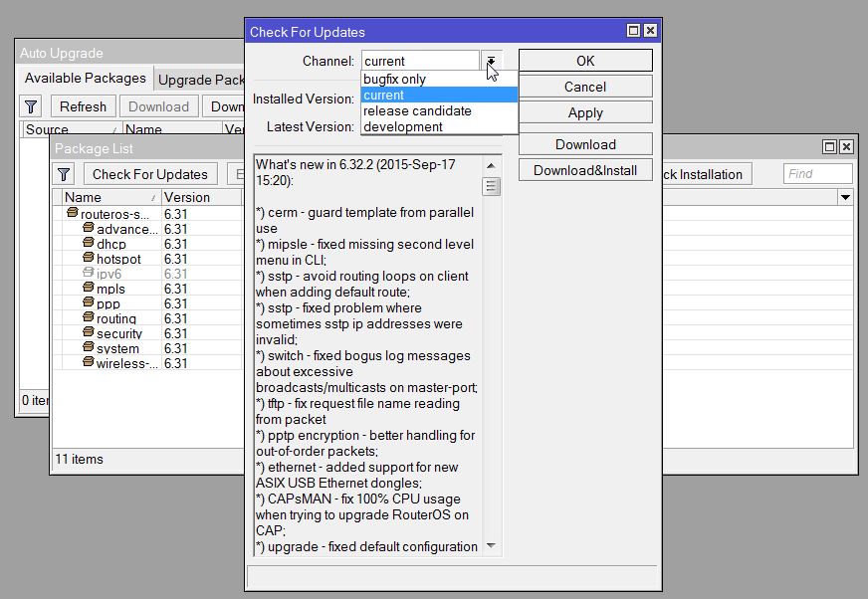Sort packages by the Version column header
Image resolution: width=868 pixels, height=599 pixels.
pos(199,198)
